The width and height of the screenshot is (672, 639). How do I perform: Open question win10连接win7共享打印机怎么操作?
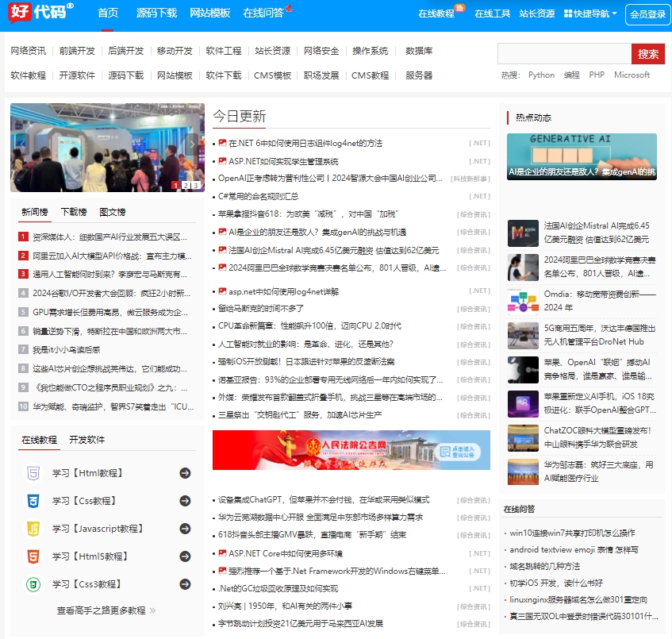[x=572, y=533]
